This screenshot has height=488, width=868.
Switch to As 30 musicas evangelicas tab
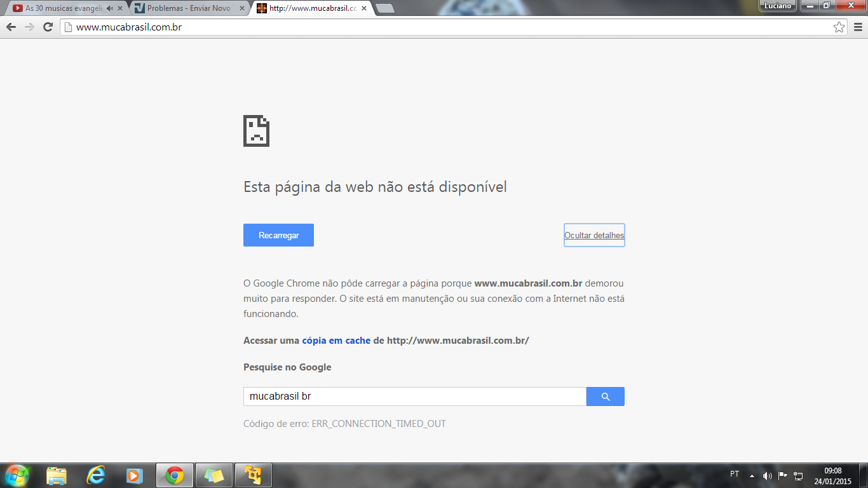tap(62, 8)
